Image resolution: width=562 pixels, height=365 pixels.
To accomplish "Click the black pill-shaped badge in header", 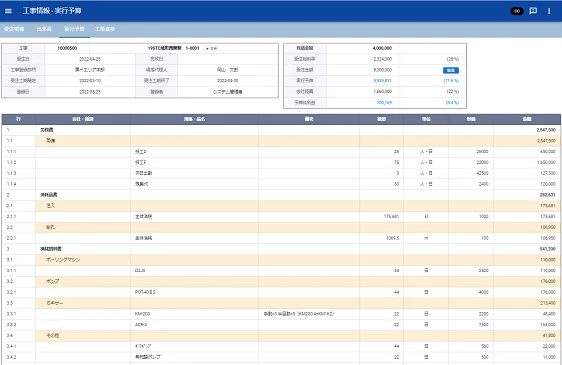I will (x=517, y=11).
